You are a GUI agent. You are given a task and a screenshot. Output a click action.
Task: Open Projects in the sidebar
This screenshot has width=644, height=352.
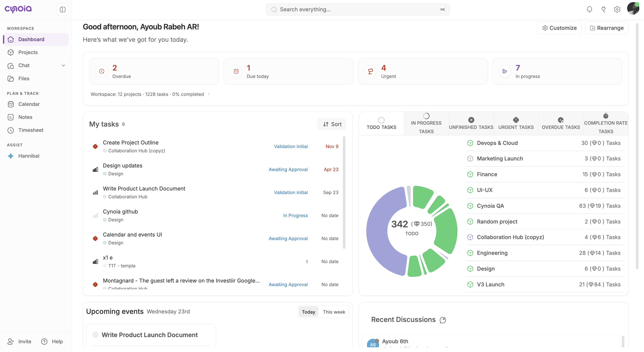tap(36, 53)
